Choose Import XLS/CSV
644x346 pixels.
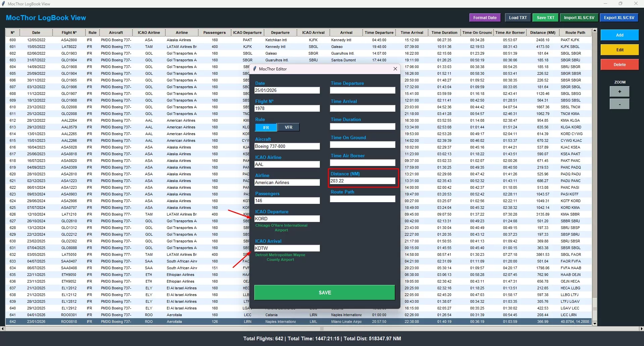tap(579, 18)
